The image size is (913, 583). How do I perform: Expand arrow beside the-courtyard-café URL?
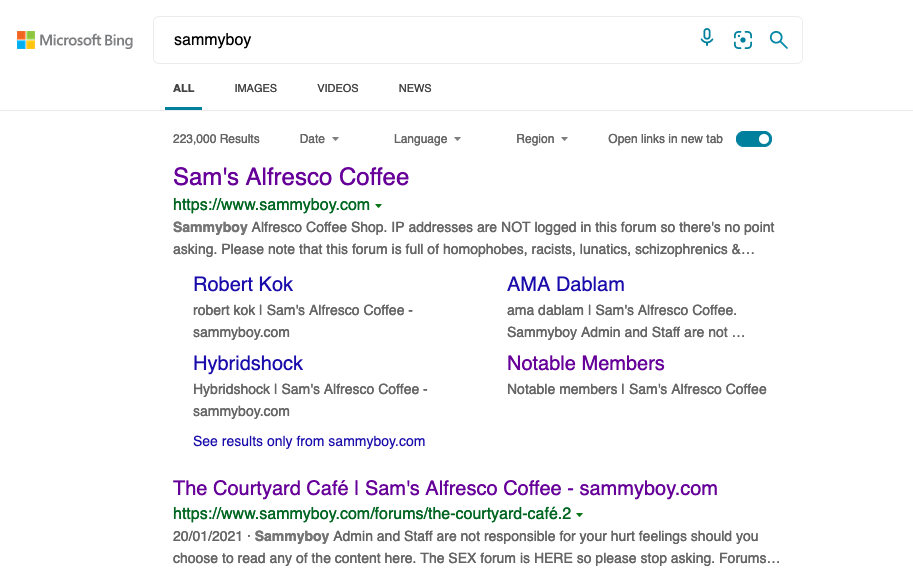580,514
